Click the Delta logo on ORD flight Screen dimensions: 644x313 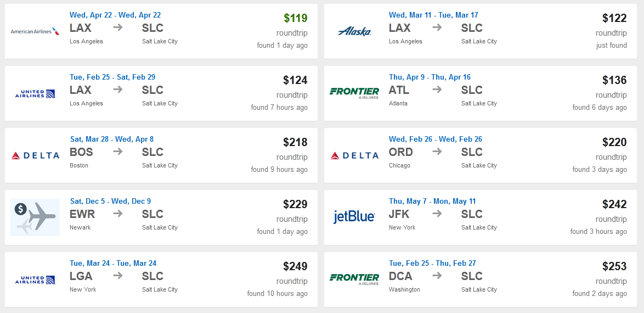point(354,155)
